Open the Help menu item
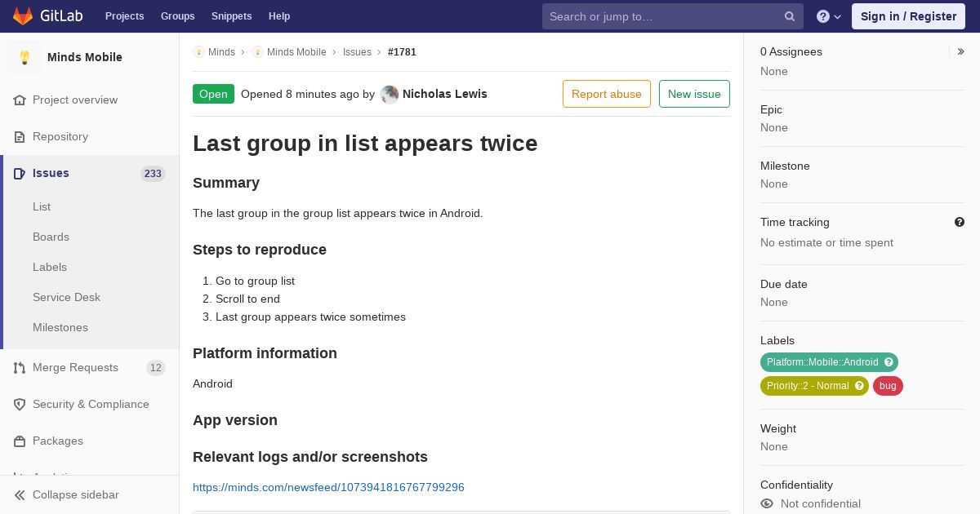 [279, 16]
